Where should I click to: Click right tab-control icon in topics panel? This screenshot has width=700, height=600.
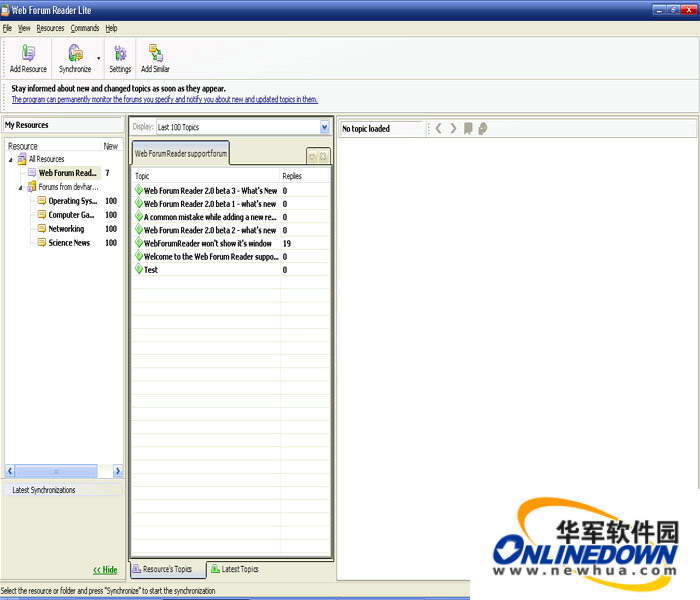tap(323, 157)
